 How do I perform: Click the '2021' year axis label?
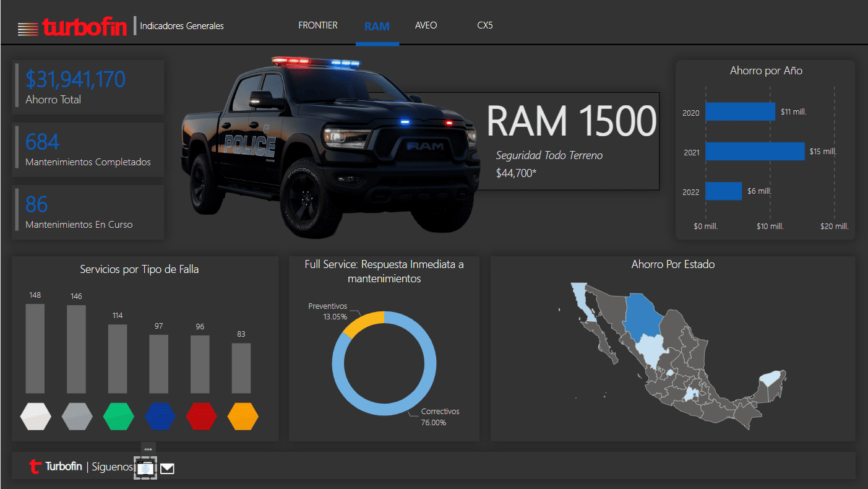coord(691,152)
